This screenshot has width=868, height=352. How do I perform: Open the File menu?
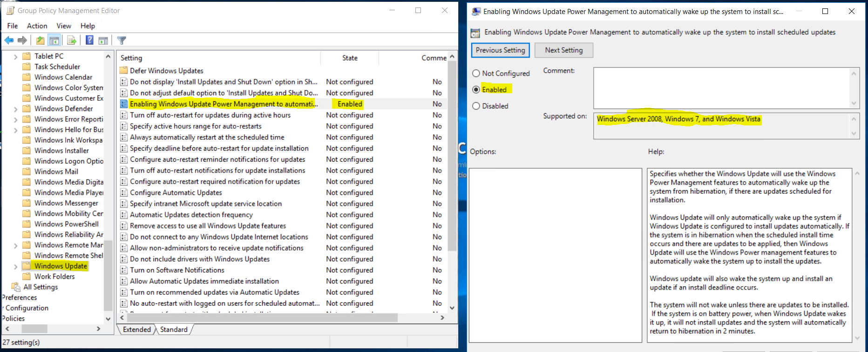pyautogui.click(x=13, y=26)
